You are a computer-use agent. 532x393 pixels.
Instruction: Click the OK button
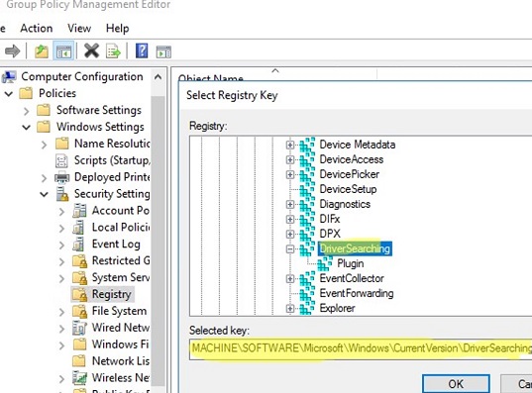(456, 384)
